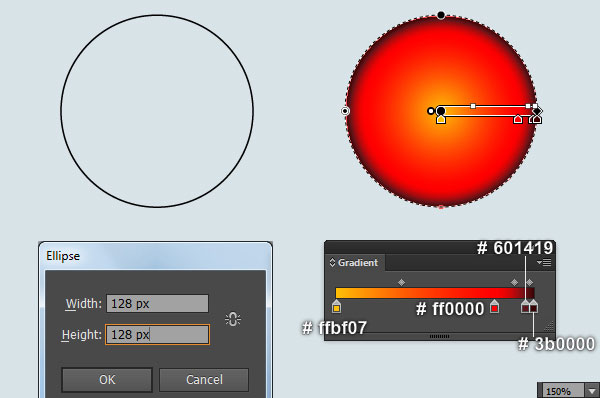Click the first midpoint diamond above gradient bar
This screenshot has height=398, width=600.
pyautogui.click(x=401, y=282)
